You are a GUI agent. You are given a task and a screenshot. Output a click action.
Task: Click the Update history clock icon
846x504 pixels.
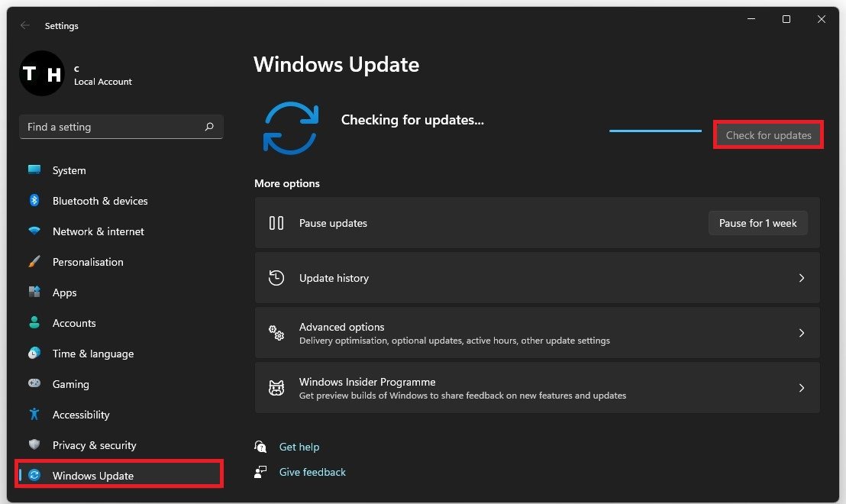[x=276, y=278]
